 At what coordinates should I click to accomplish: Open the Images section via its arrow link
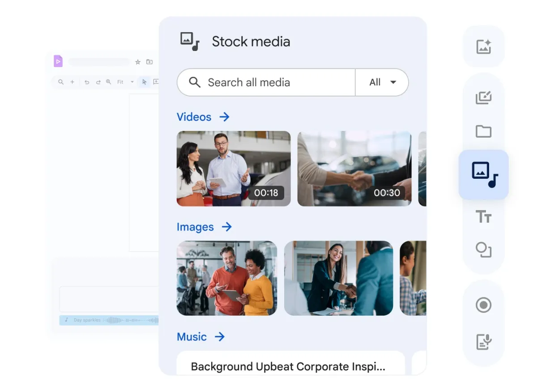point(228,227)
